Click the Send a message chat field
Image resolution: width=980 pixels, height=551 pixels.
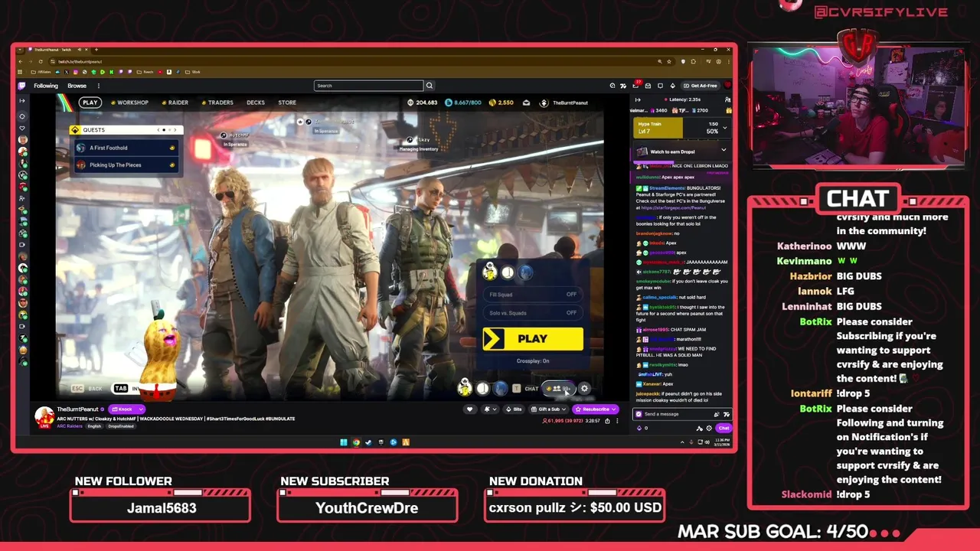[682, 414]
